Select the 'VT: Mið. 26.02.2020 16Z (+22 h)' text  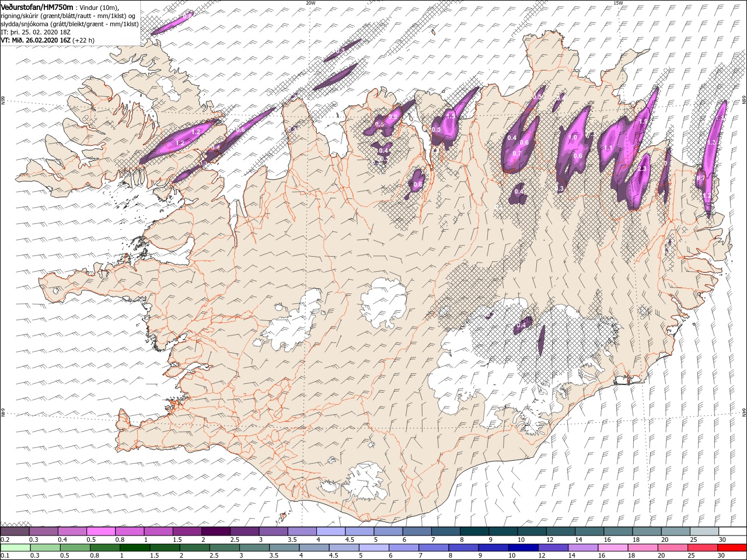[47, 40]
